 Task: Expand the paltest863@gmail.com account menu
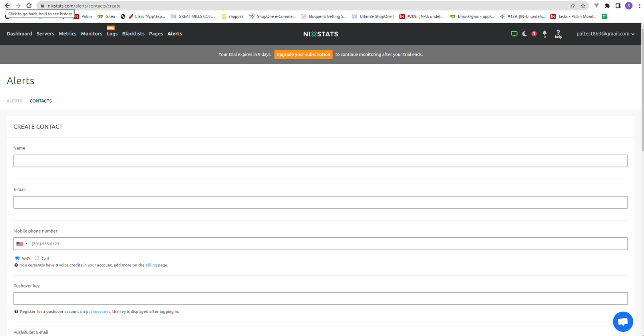coord(605,34)
